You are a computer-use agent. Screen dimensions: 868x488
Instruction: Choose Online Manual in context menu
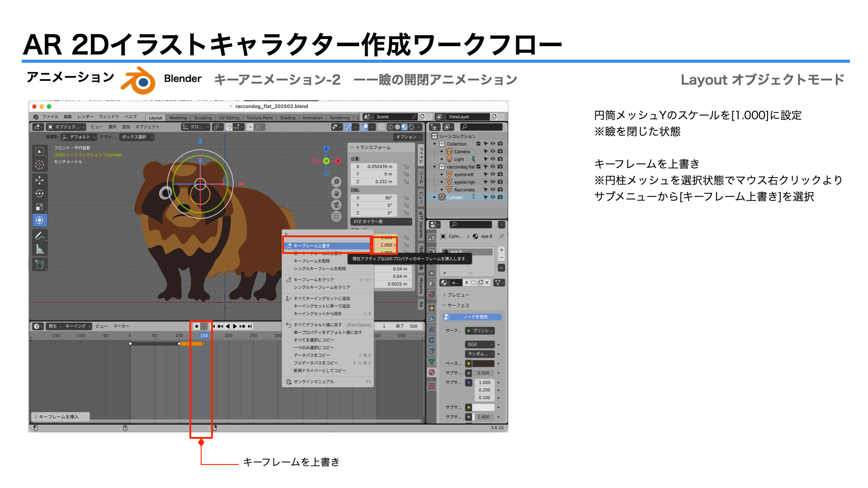[327, 382]
